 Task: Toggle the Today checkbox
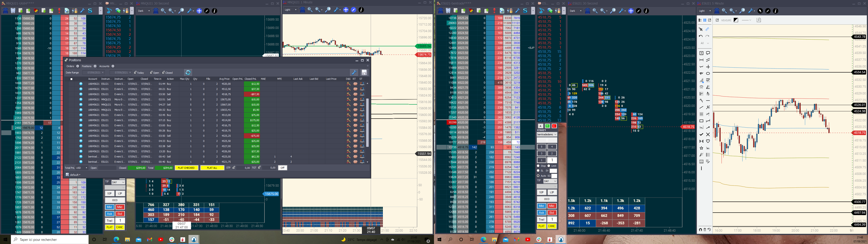[135, 73]
